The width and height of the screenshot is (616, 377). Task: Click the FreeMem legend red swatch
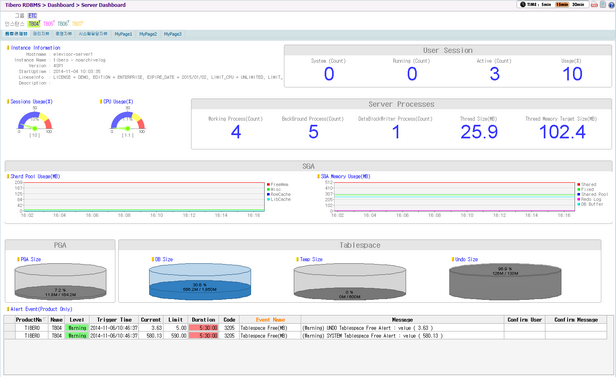coord(268,185)
